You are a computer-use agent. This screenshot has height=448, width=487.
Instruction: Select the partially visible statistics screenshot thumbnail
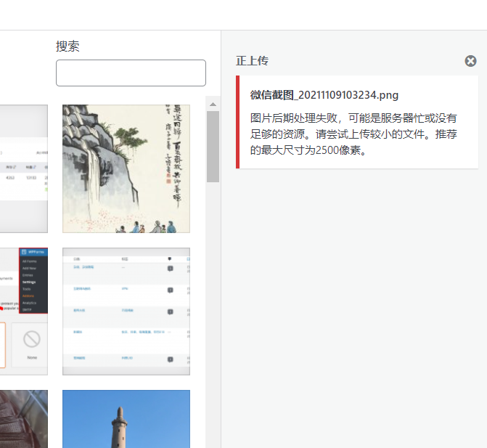(x=23, y=168)
